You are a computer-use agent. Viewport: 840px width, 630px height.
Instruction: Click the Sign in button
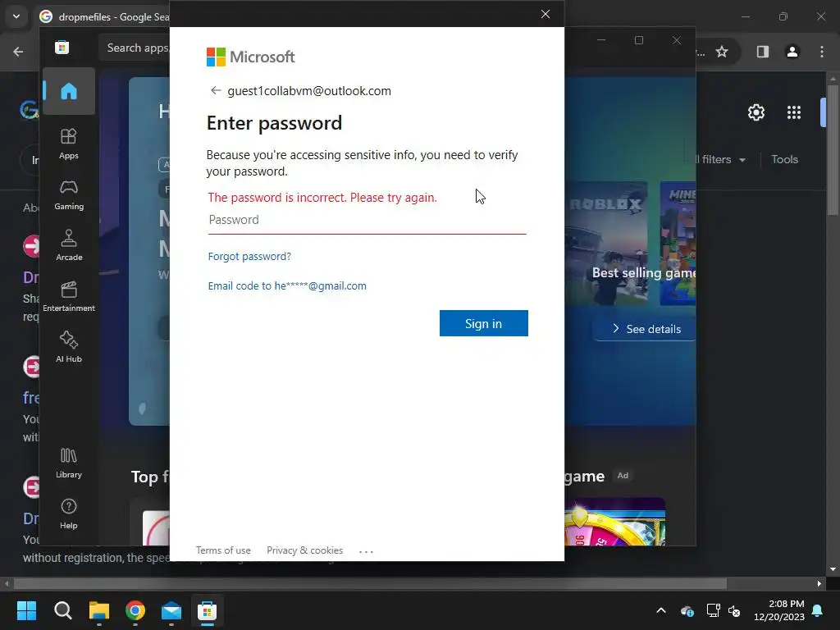coord(484,323)
